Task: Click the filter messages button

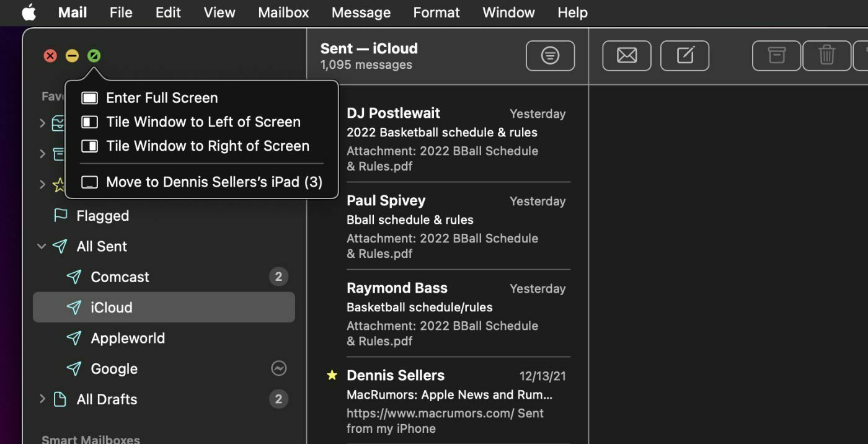Action: (x=550, y=56)
